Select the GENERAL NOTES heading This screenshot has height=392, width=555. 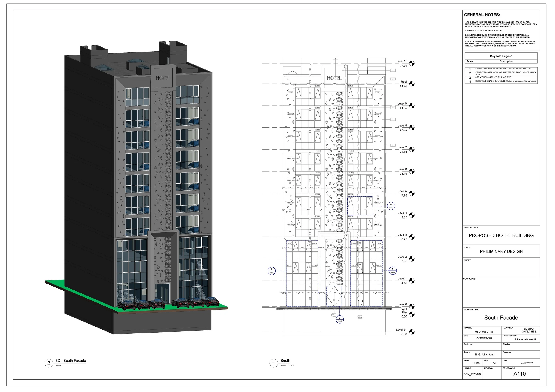(482, 15)
